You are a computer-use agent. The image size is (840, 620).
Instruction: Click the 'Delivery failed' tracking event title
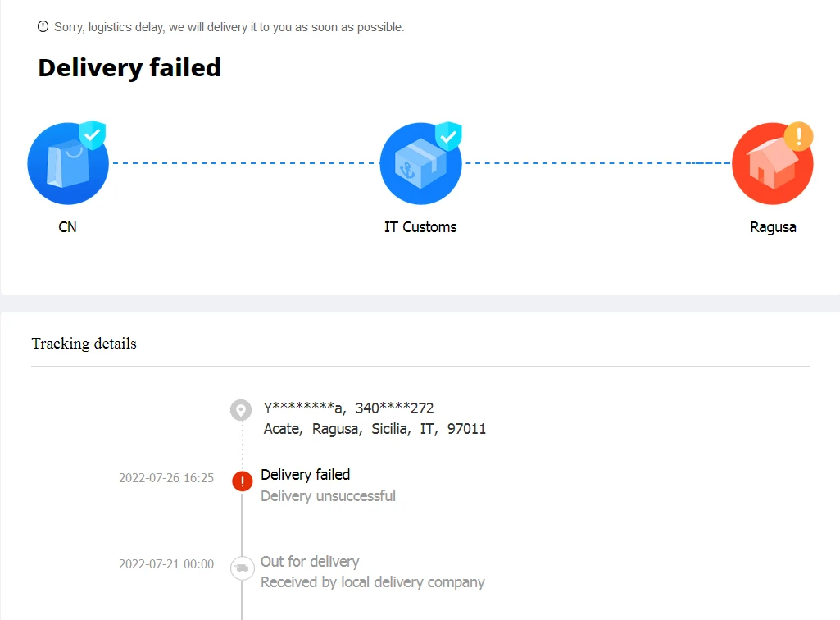(305, 475)
